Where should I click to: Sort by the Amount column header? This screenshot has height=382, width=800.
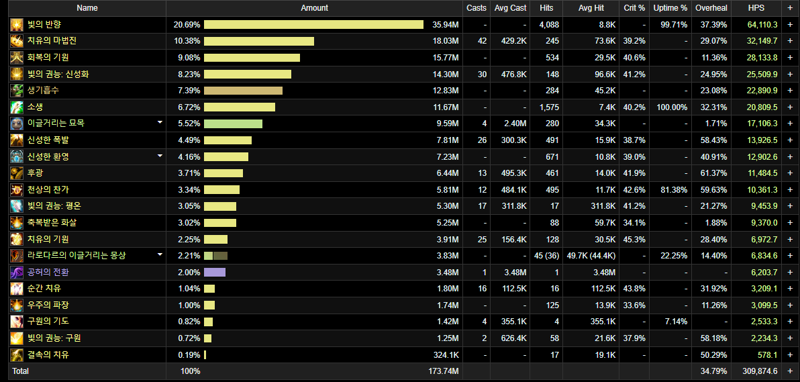[314, 8]
